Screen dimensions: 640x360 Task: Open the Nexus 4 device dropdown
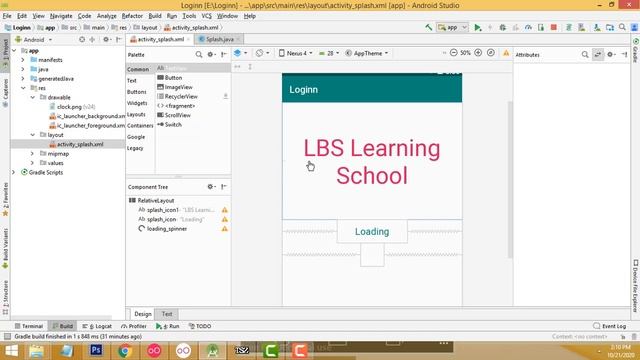pyautogui.click(x=296, y=53)
